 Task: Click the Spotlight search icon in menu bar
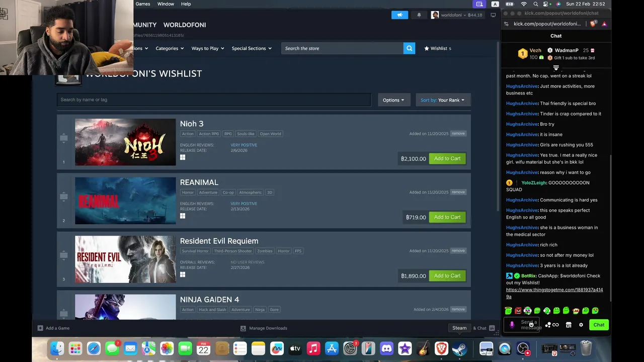[535, 4]
